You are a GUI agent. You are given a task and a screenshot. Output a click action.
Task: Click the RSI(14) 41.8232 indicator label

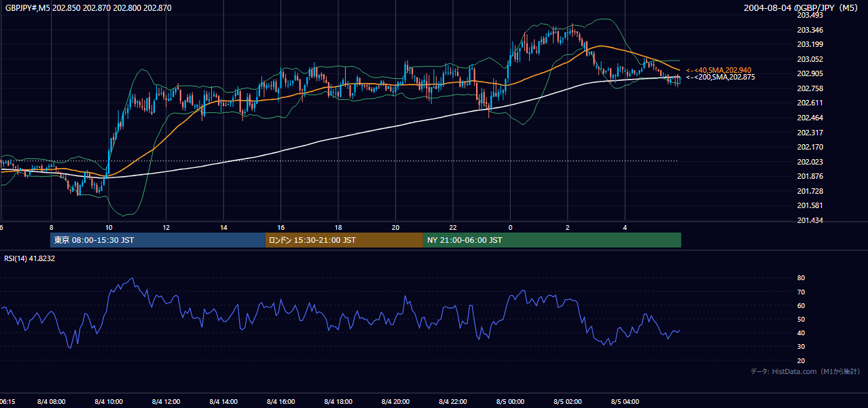(30, 258)
